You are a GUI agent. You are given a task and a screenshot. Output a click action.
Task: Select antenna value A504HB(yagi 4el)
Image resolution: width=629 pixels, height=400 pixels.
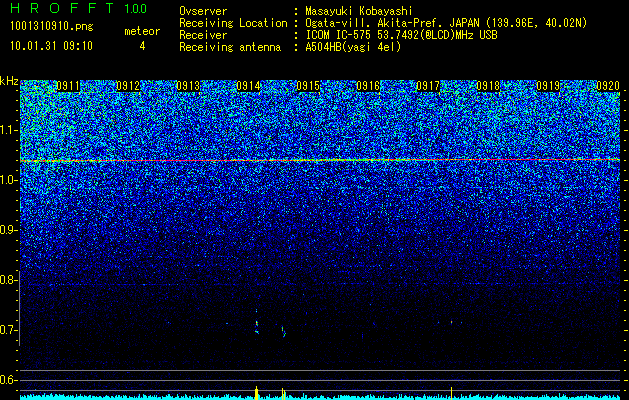[353, 47]
